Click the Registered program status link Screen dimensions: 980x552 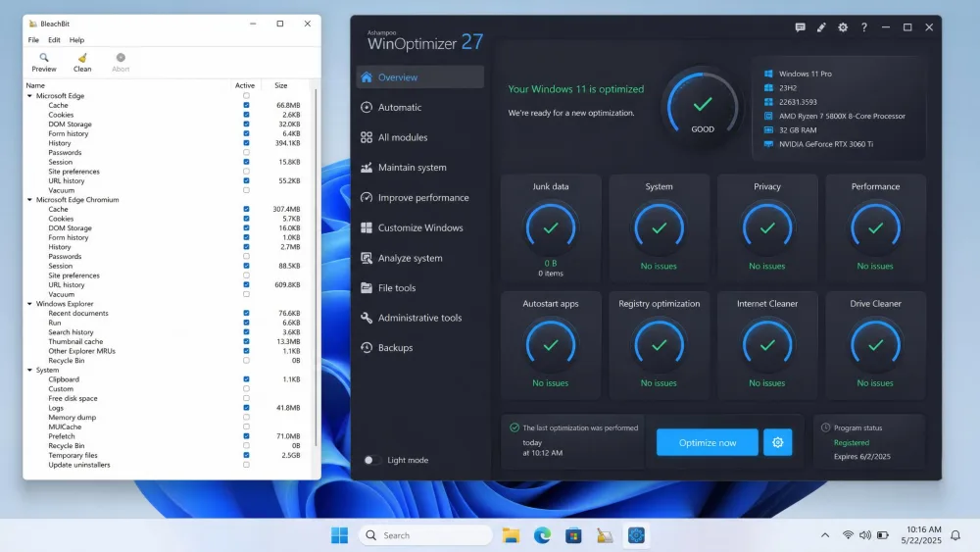point(852,442)
